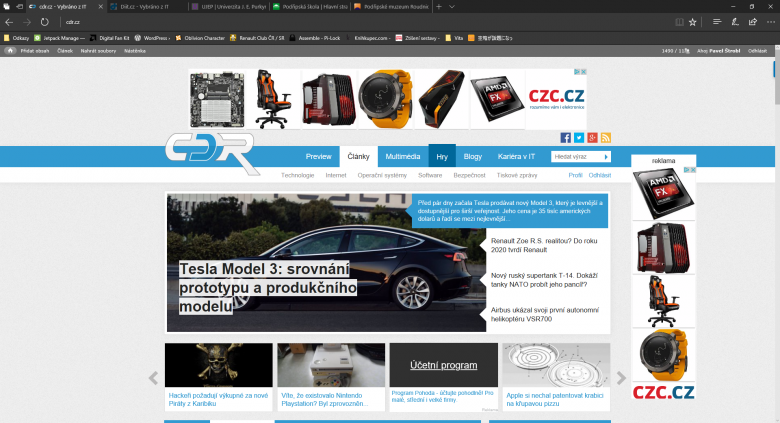
Task: Show next carousel articles arrow
Action: [621, 378]
